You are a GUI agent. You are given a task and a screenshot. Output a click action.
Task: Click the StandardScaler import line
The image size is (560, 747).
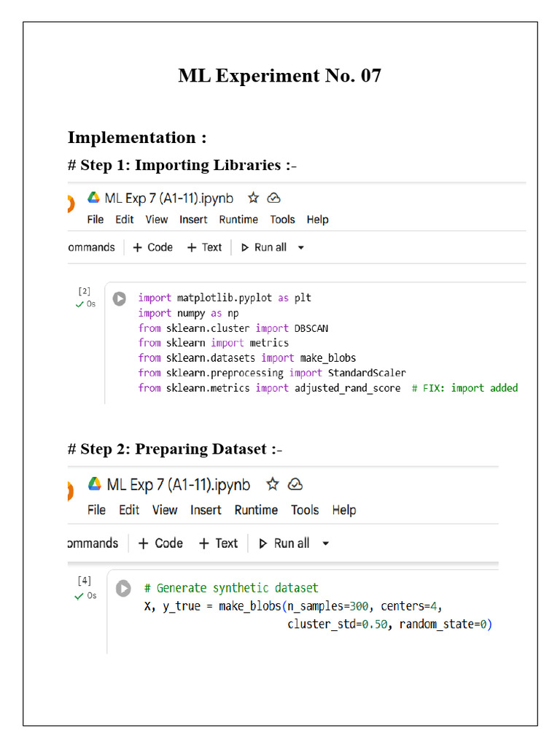pos(272,373)
